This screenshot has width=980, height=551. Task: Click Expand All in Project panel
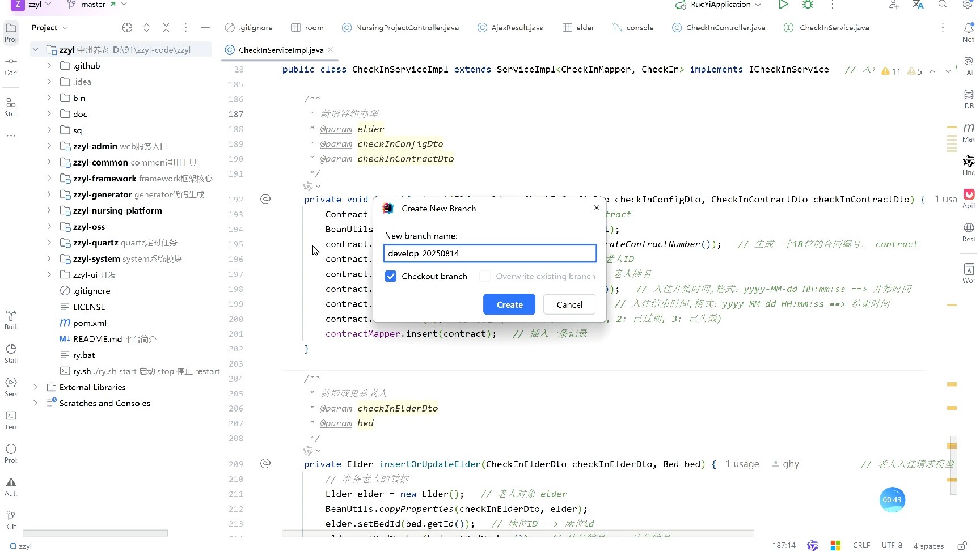[147, 28]
